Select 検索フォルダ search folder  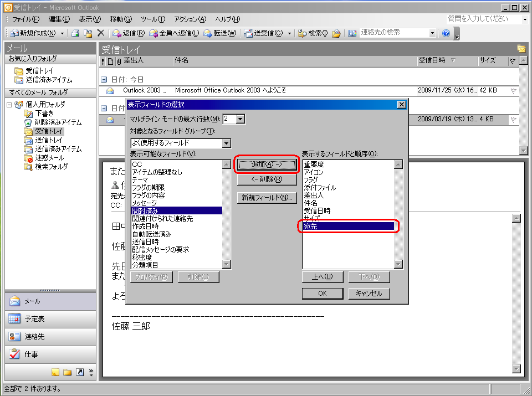(x=51, y=167)
